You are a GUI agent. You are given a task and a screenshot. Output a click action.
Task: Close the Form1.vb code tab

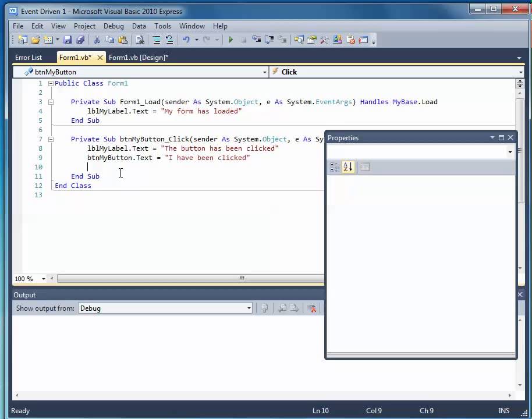100,58
